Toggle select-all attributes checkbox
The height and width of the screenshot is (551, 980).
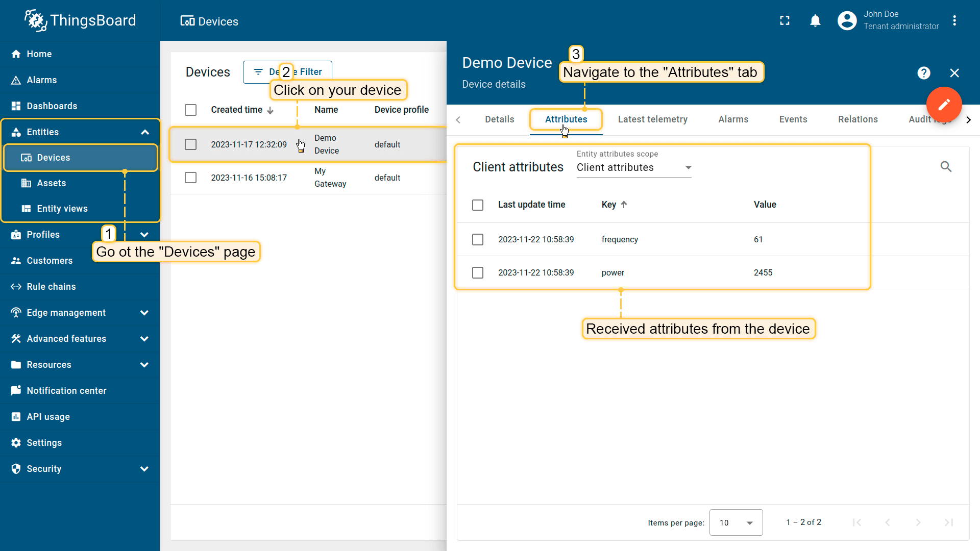coord(478,205)
